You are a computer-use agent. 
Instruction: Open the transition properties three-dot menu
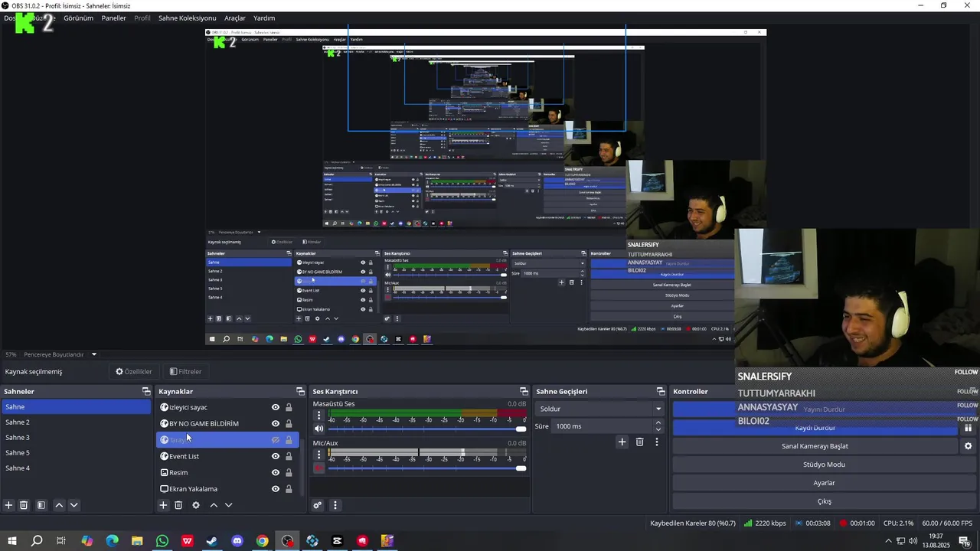tap(657, 442)
